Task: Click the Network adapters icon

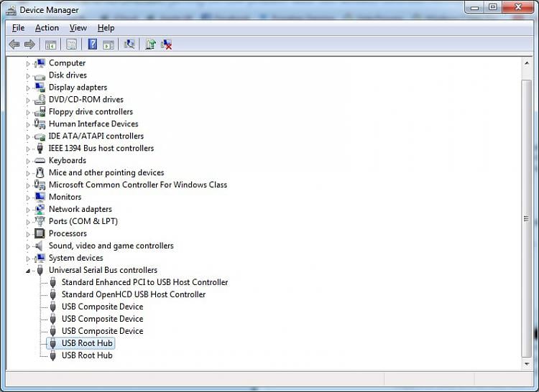Action: click(40, 209)
